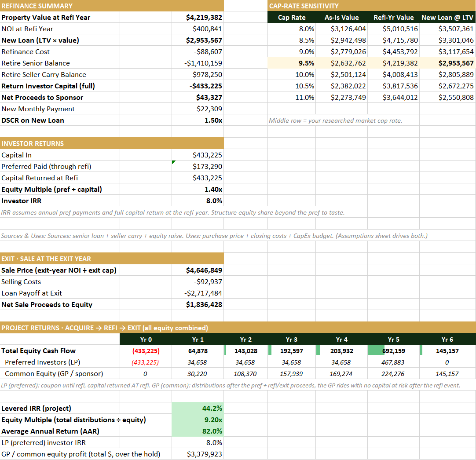Click Total Equity Cash Flow Yr 1 value 64,878
This screenshot has width=476, height=460.
198,351
